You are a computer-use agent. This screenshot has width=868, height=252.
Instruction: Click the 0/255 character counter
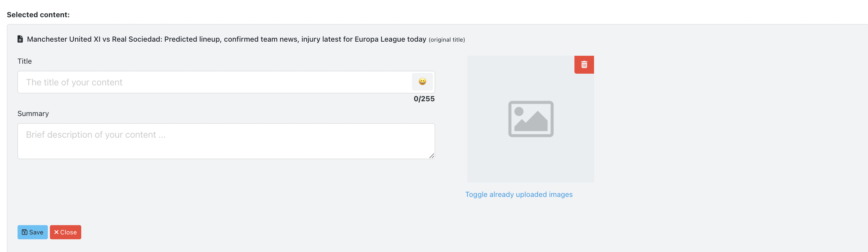click(x=424, y=99)
